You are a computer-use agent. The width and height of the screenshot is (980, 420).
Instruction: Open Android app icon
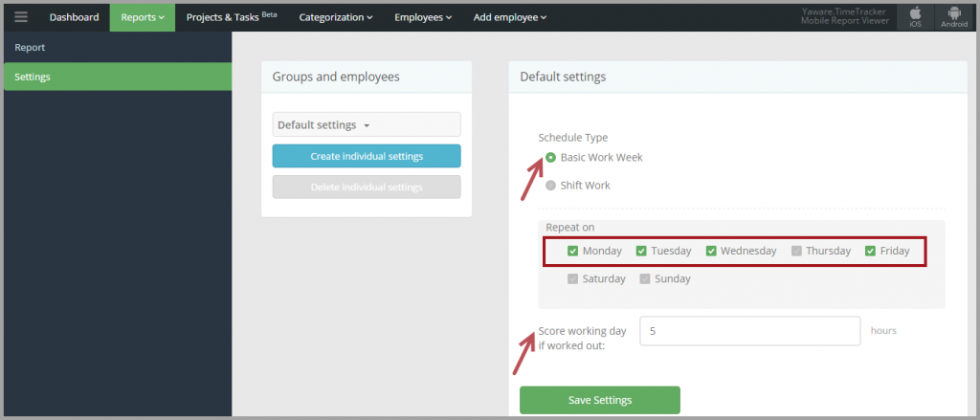point(954,17)
